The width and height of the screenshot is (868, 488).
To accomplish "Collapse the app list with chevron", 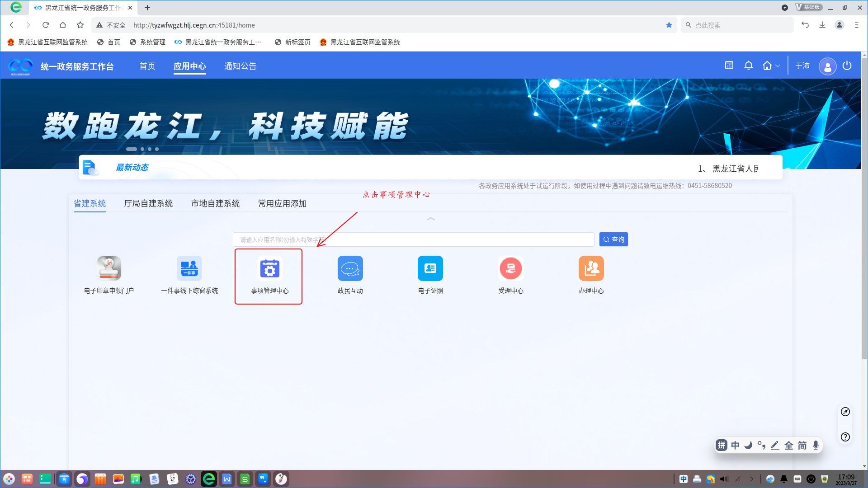I will coord(430,219).
